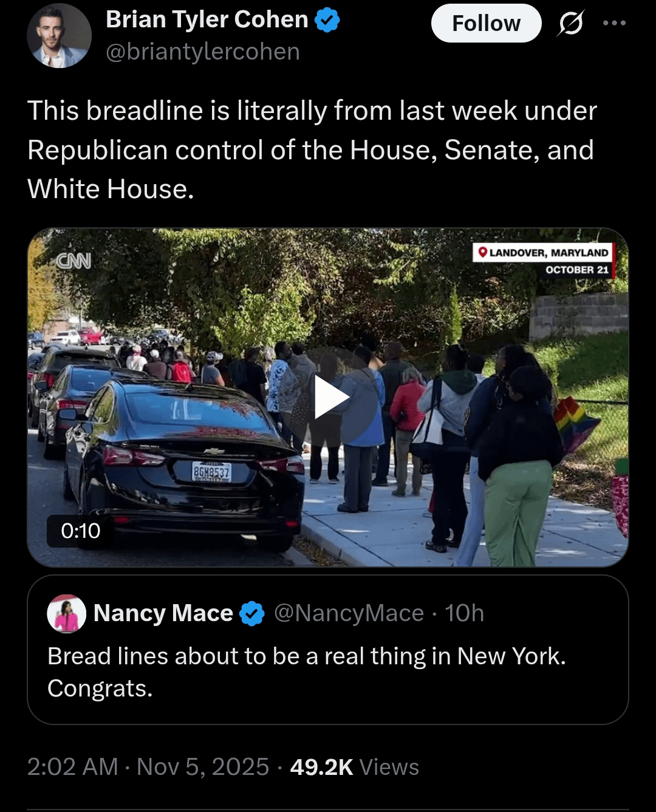Click the 2:02 AM Nov 5, 2025 timestamp

pos(148,767)
